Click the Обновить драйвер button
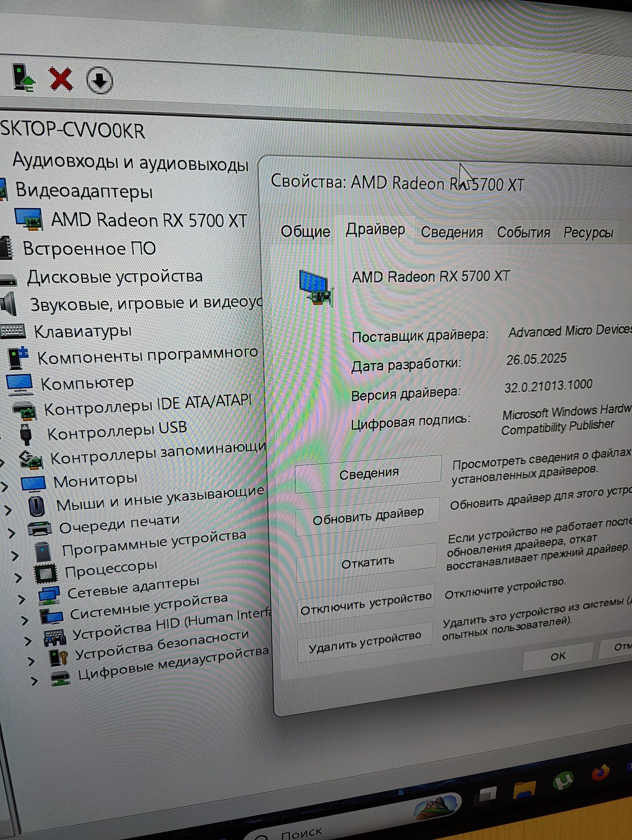 pyautogui.click(x=368, y=517)
